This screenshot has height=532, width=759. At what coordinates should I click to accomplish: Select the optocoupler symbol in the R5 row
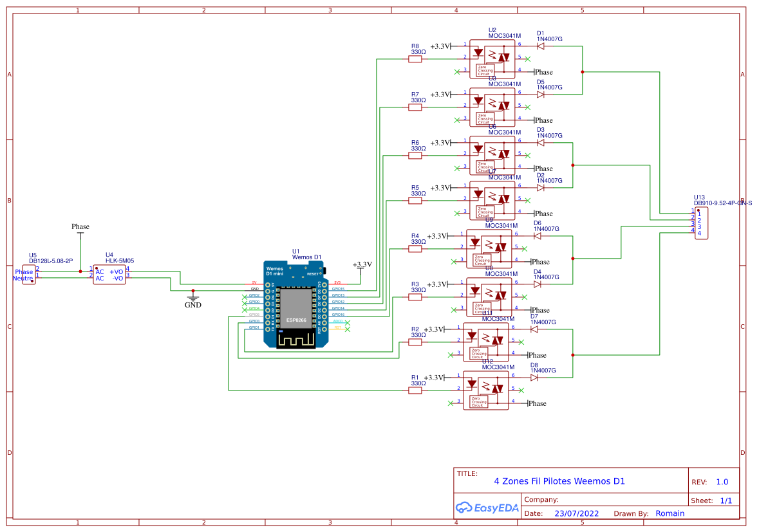492,201
